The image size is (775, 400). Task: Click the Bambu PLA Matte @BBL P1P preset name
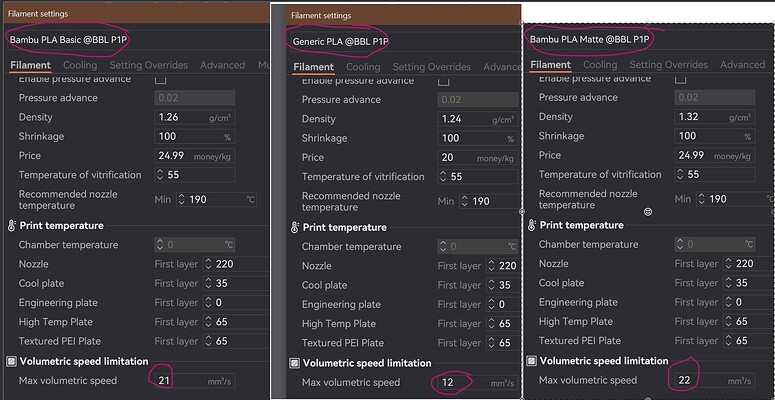[x=589, y=39]
